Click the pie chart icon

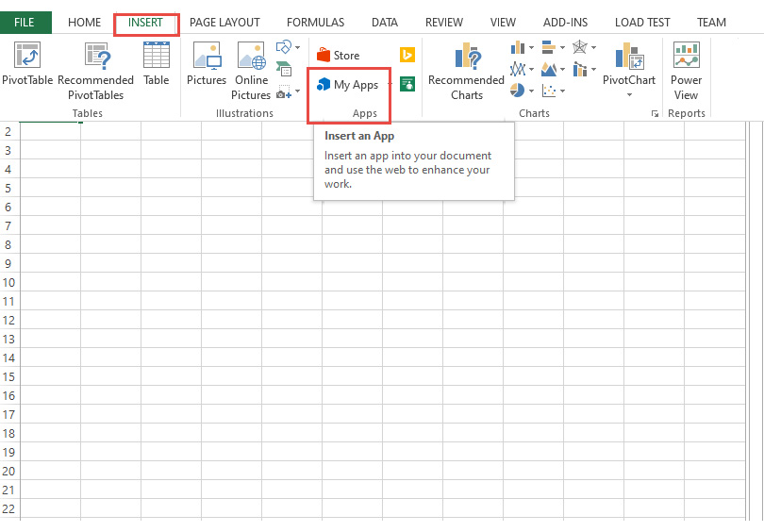coord(518,91)
